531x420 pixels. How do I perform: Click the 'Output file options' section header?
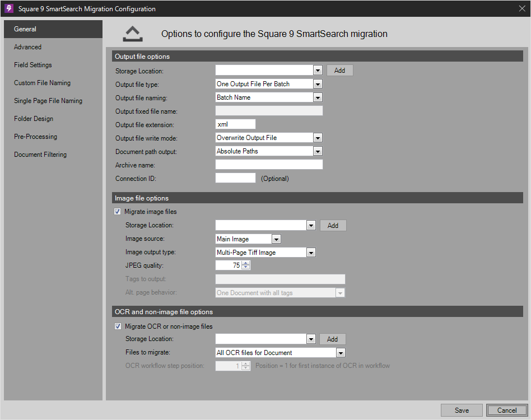(318, 57)
